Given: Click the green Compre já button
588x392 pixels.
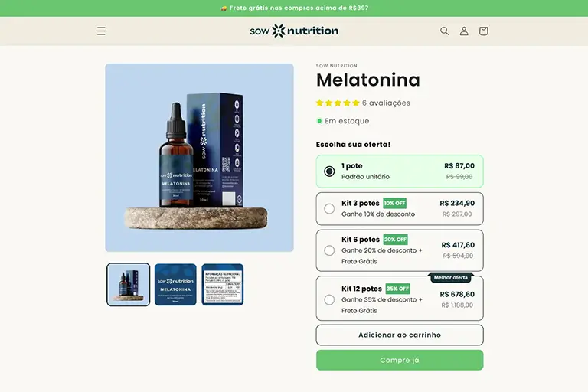Looking at the screenshot, I should pos(400,360).
